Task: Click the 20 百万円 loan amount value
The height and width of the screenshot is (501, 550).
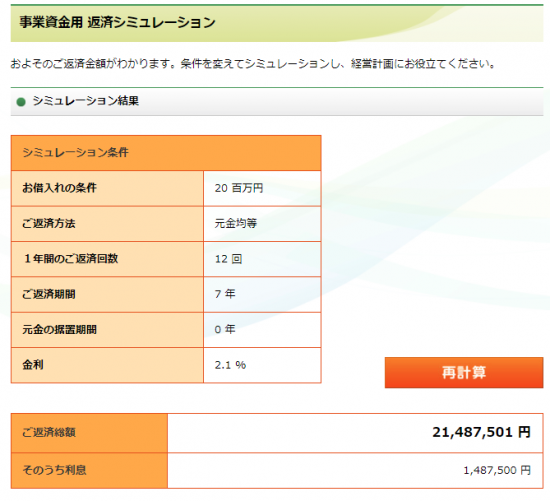Action: click(x=239, y=188)
